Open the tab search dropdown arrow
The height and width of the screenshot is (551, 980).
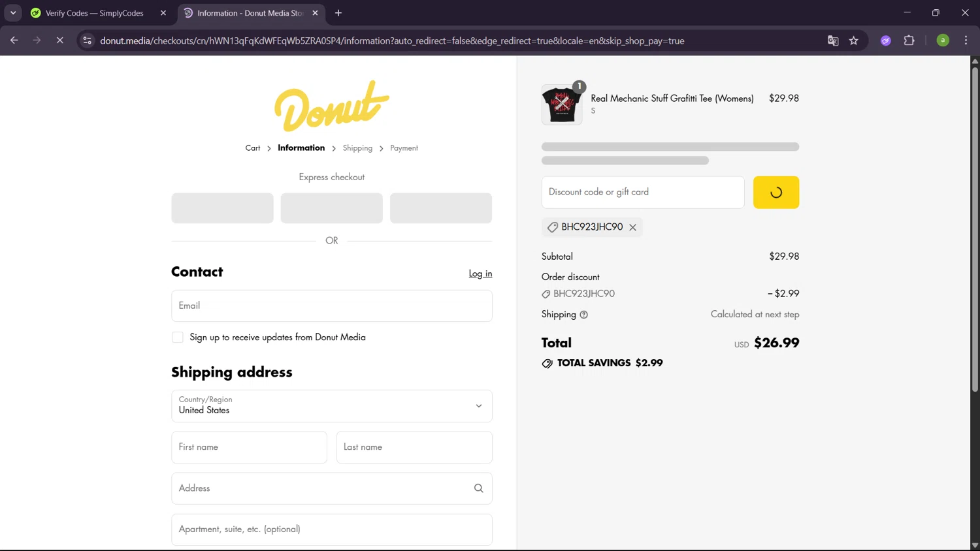coord(13,13)
